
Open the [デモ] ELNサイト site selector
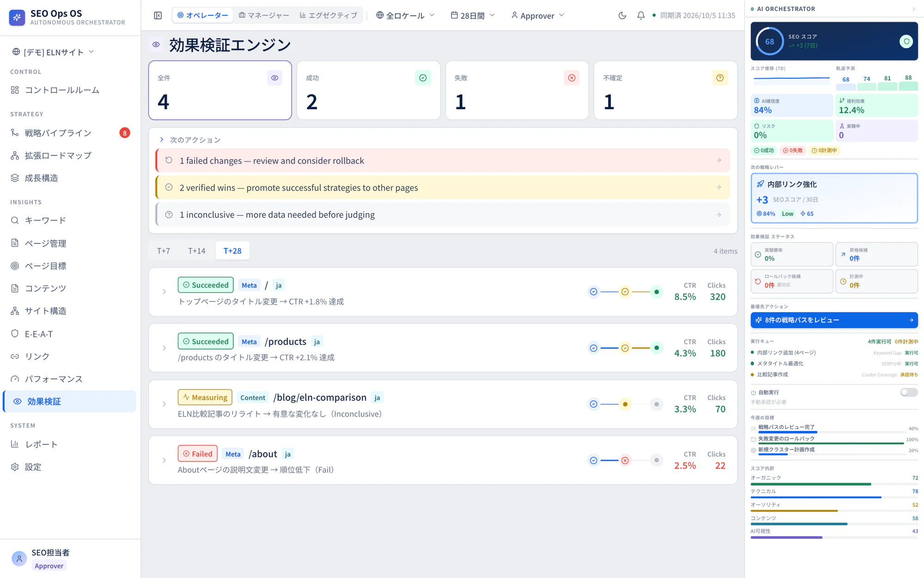(53, 52)
